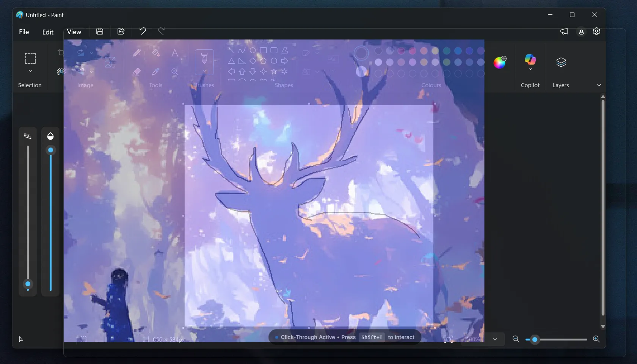
Task: Open Edit colours rainbow wheel
Action: [x=500, y=62]
